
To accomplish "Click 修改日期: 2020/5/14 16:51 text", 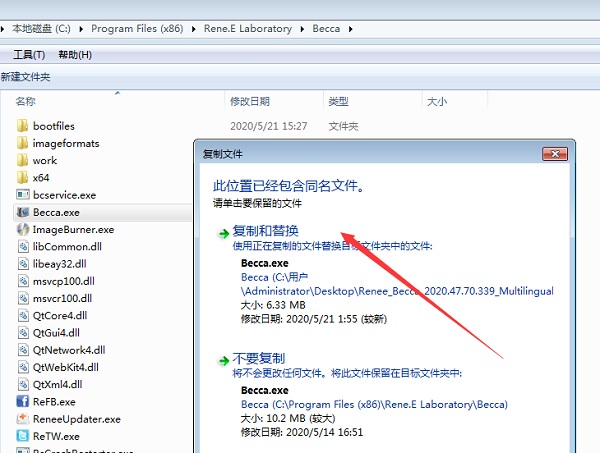I will point(302,432).
